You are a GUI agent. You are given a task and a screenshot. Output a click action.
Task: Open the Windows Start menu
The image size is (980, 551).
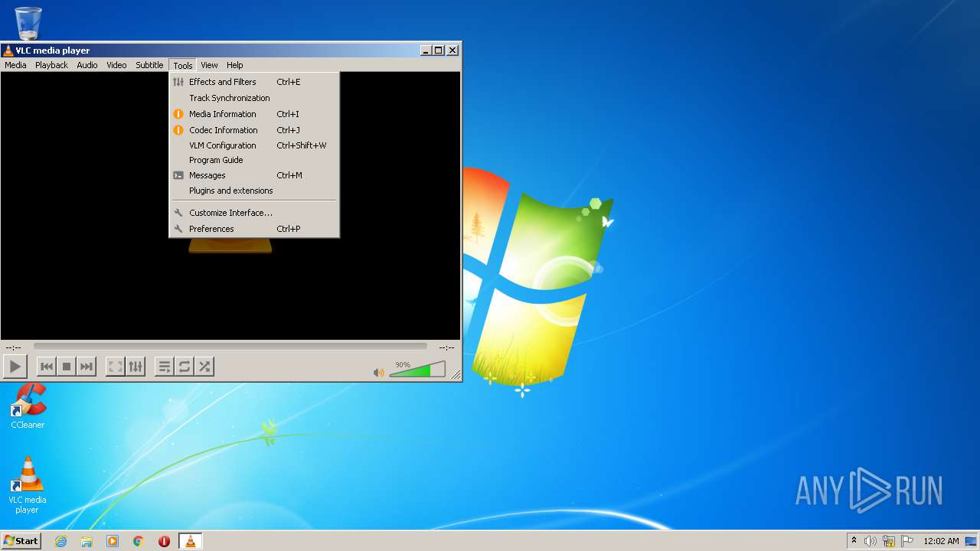coord(21,540)
